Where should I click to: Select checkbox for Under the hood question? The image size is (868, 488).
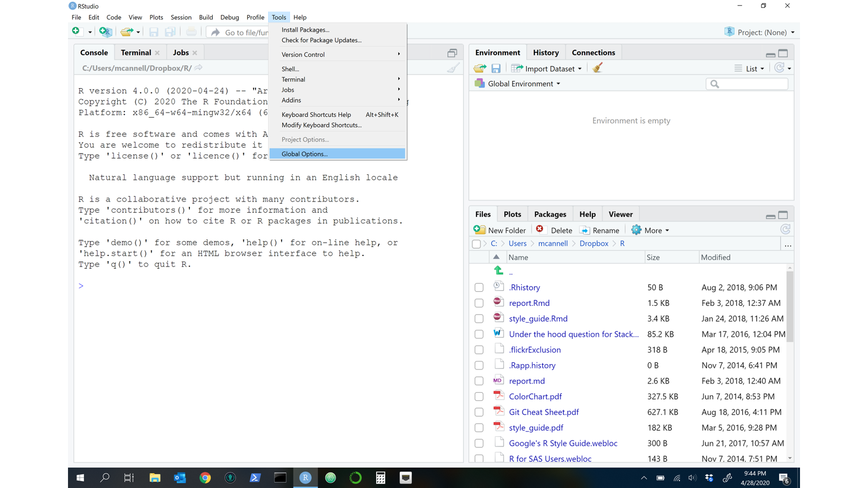(x=479, y=334)
